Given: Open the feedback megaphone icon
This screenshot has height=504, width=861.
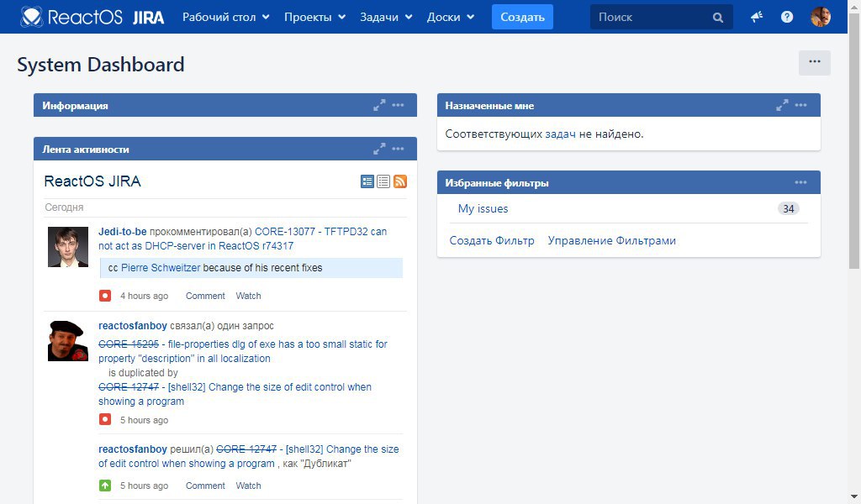Looking at the screenshot, I should pyautogui.click(x=757, y=17).
